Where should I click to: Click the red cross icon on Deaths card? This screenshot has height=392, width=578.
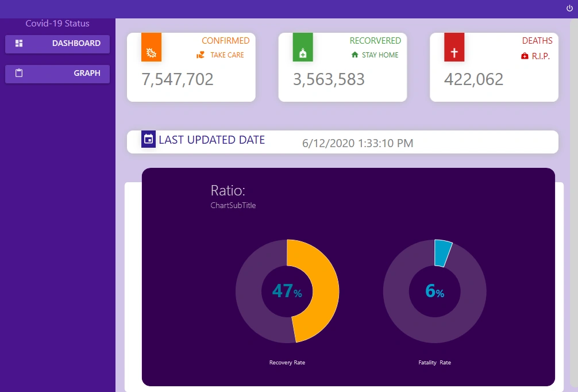pos(454,47)
